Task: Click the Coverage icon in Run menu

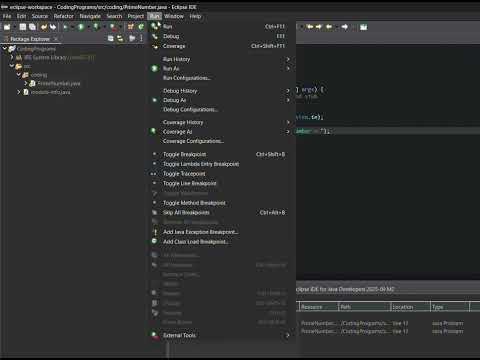Action: coord(155,46)
